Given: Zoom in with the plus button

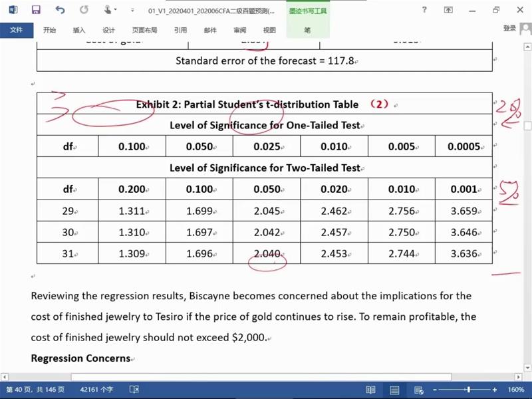Looking at the screenshot, I should point(495,390).
